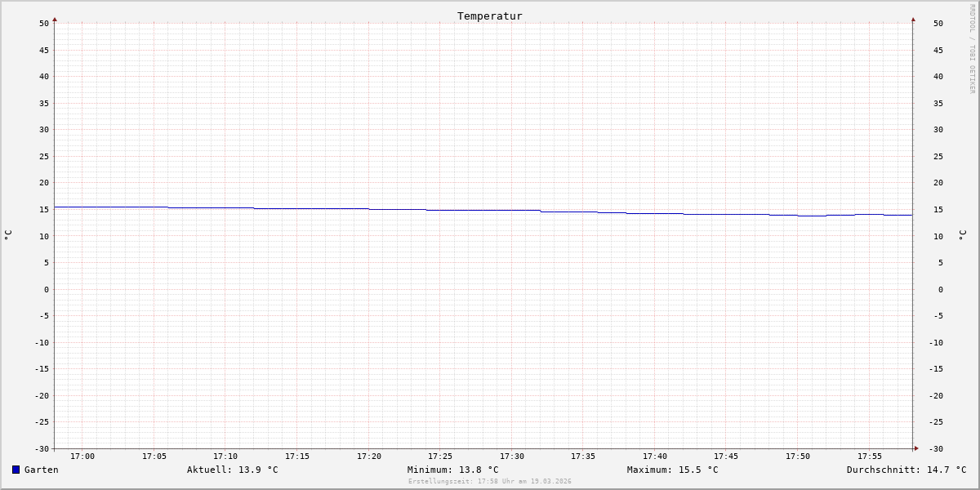Click the right axis 15 label
The image size is (980, 490).
pos(938,210)
